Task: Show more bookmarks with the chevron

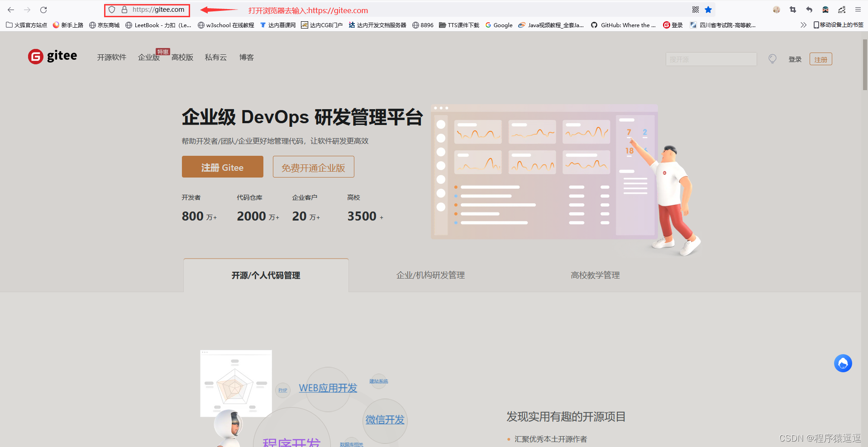Action: 803,25
